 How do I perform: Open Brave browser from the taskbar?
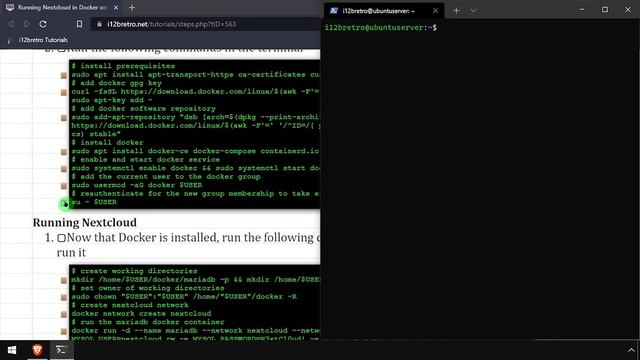(x=38, y=350)
